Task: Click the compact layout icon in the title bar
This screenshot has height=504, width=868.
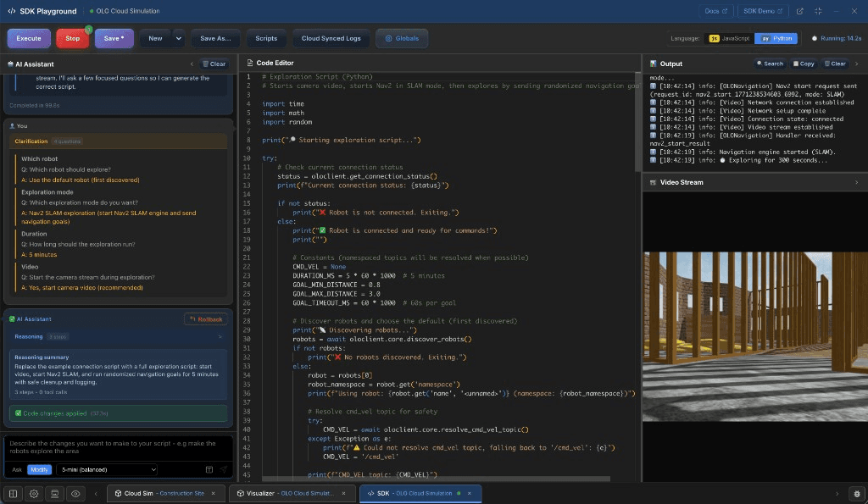Action: click(x=820, y=11)
